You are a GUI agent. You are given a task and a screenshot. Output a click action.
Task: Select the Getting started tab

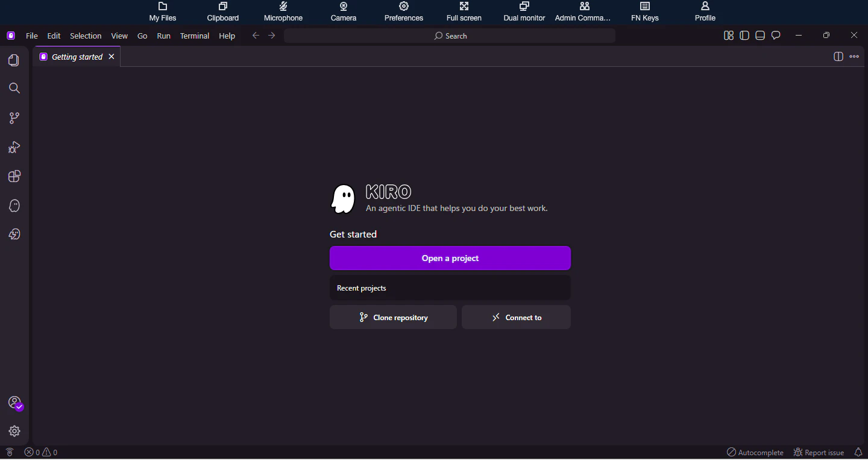(77, 57)
